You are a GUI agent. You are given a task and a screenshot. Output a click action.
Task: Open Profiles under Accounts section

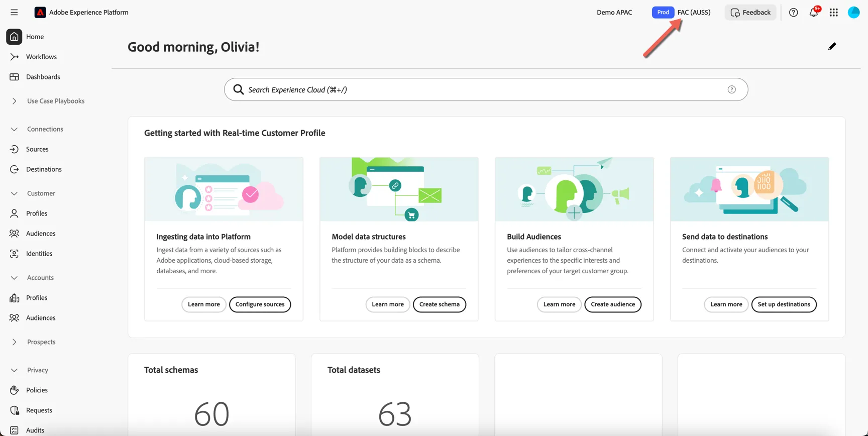(37, 298)
